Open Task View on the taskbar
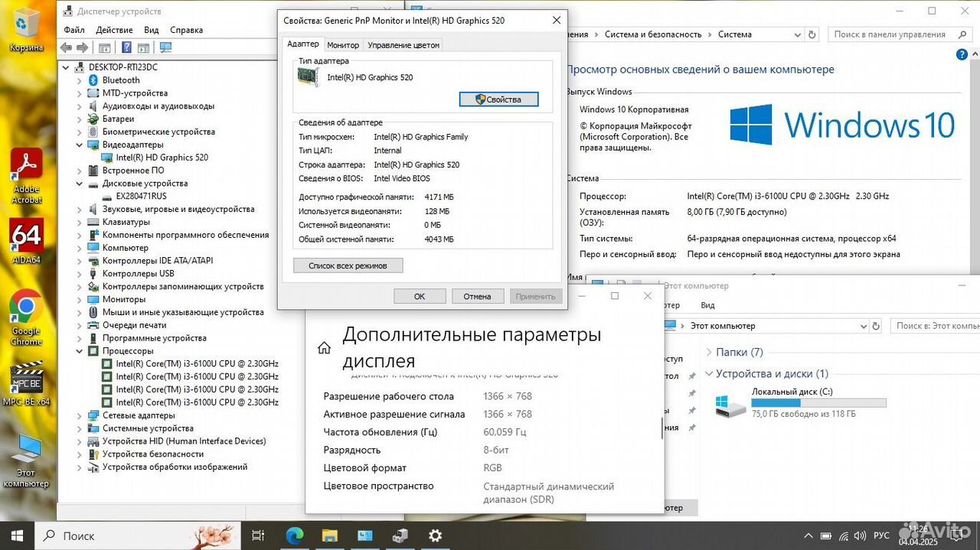The image size is (980, 550). [258, 535]
